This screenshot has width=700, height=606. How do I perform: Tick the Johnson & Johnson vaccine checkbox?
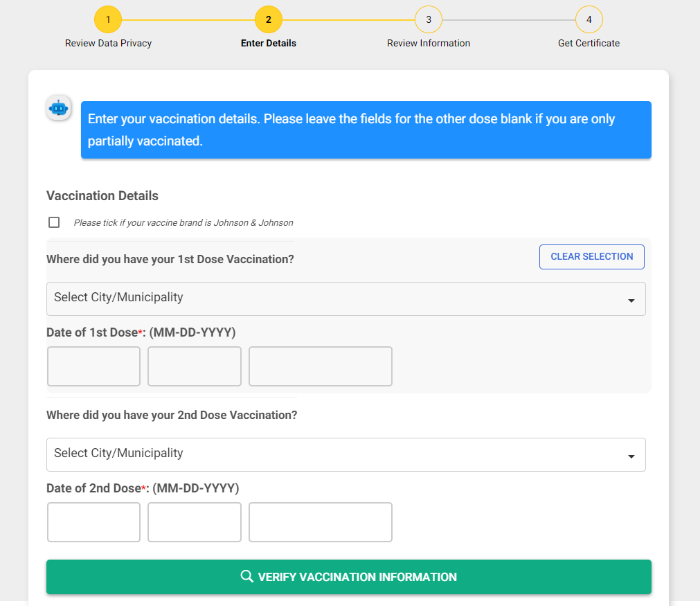(x=54, y=222)
